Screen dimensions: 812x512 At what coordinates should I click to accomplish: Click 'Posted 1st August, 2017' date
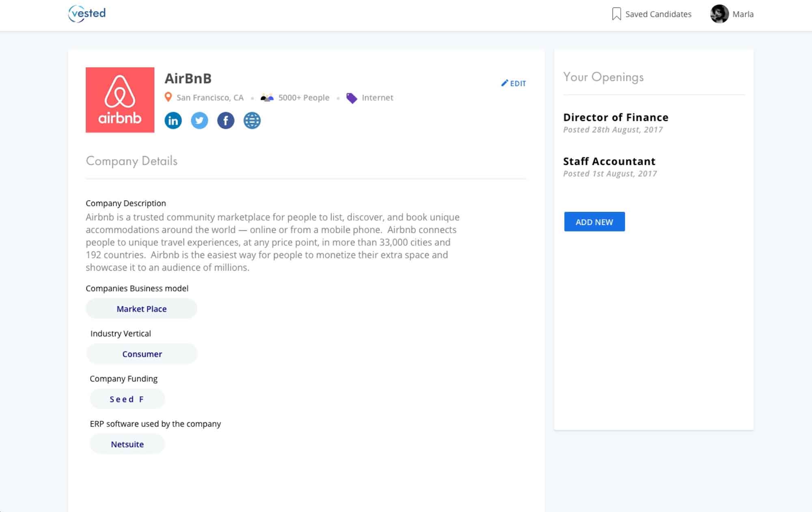[610, 174]
